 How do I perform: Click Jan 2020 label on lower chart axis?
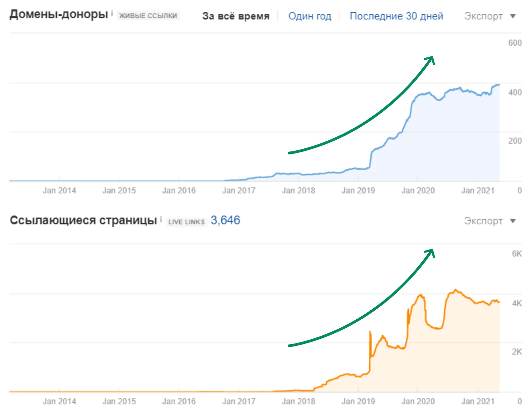[418, 401]
